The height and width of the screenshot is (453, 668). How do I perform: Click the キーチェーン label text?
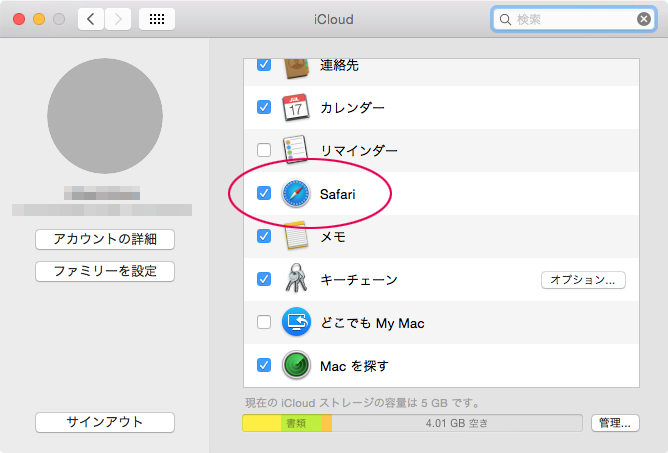359,280
